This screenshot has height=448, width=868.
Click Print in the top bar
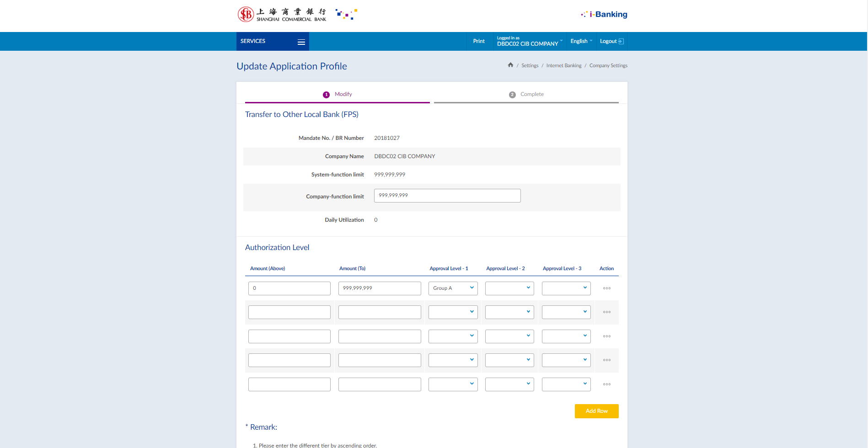479,41
